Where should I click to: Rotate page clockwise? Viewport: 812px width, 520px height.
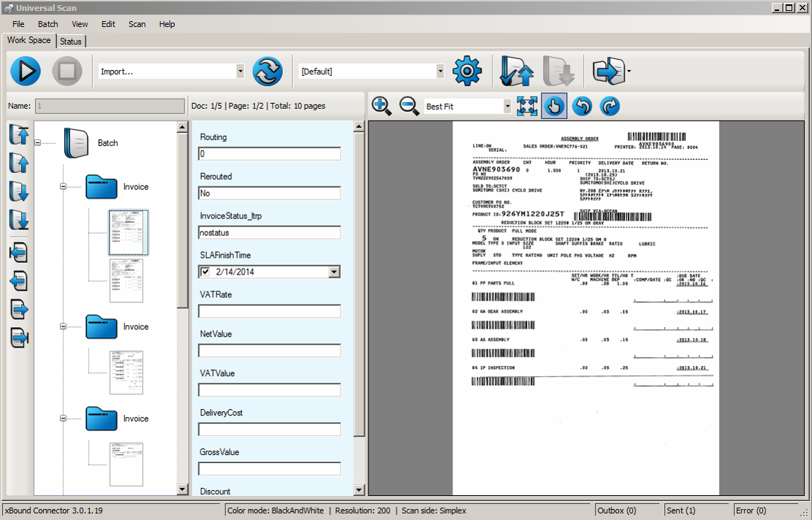pyautogui.click(x=610, y=107)
